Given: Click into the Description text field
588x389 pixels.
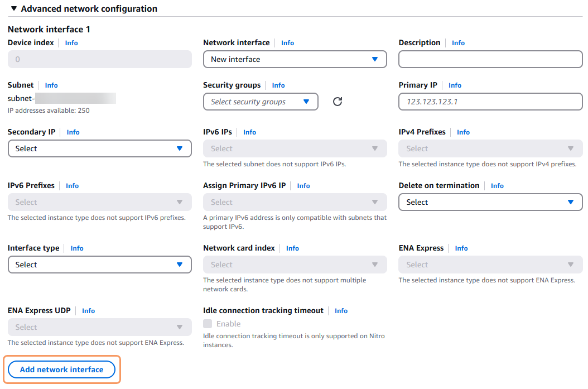Looking at the screenshot, I should pyautogui.click(x=490, y=59).
